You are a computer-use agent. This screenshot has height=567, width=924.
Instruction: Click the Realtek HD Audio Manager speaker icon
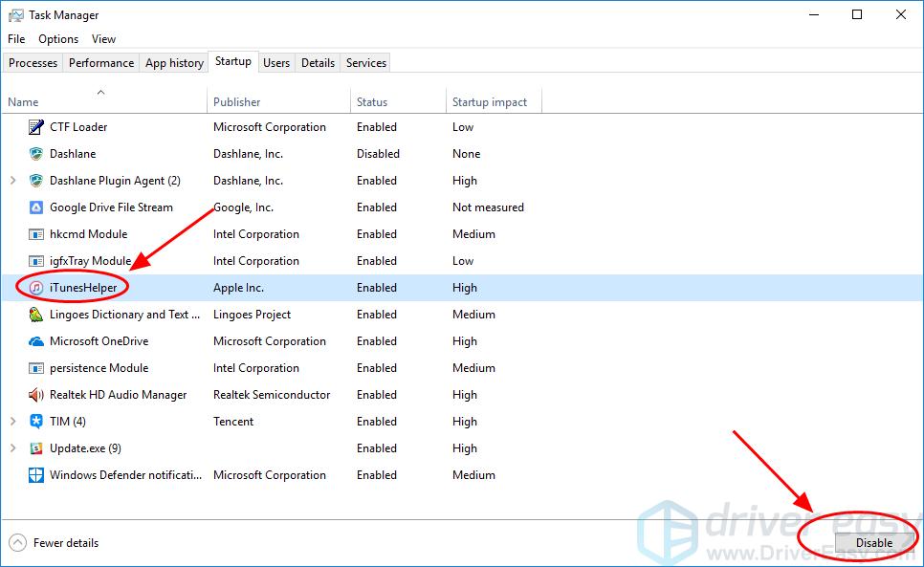(x=36, y=395)
